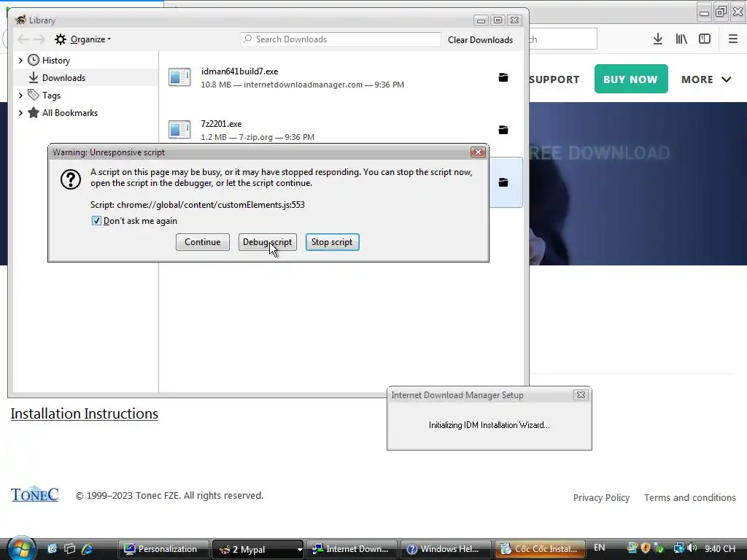
Task: Select the 7z2201.exe download entry name
Action: point(221,124)
